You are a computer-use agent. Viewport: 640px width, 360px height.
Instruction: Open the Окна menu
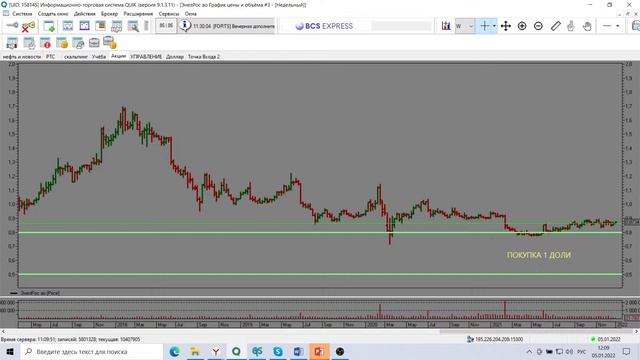[191, 14]
